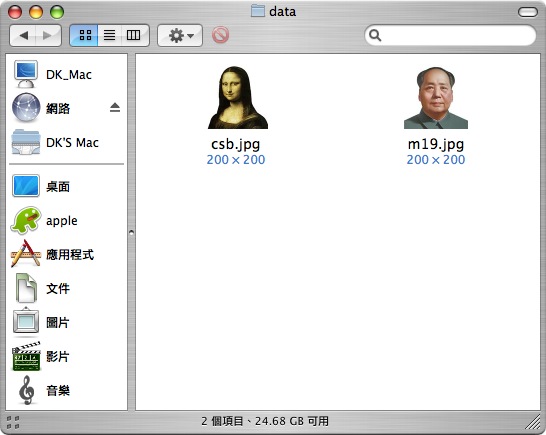
Task: Click the status bar item count text
Action: [265, 421]
